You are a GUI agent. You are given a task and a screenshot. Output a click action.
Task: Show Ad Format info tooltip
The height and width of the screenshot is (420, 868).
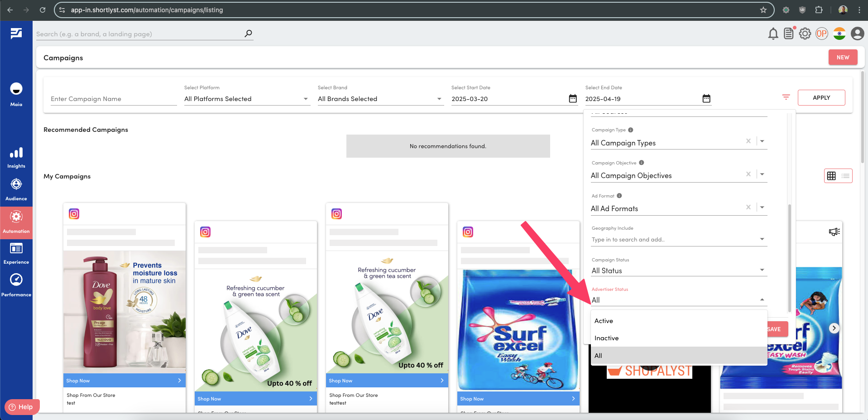(619, 196)
